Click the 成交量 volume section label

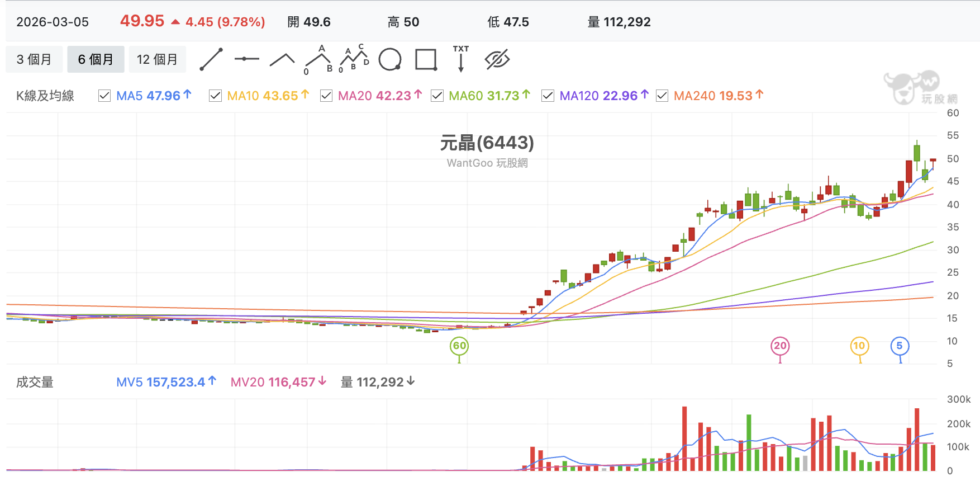[35, 382]
